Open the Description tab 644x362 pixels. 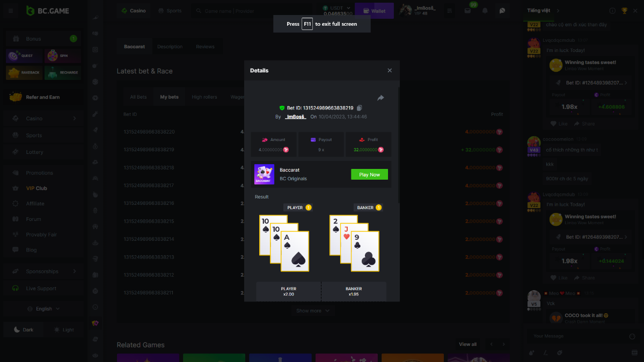[x=170, y=47]
